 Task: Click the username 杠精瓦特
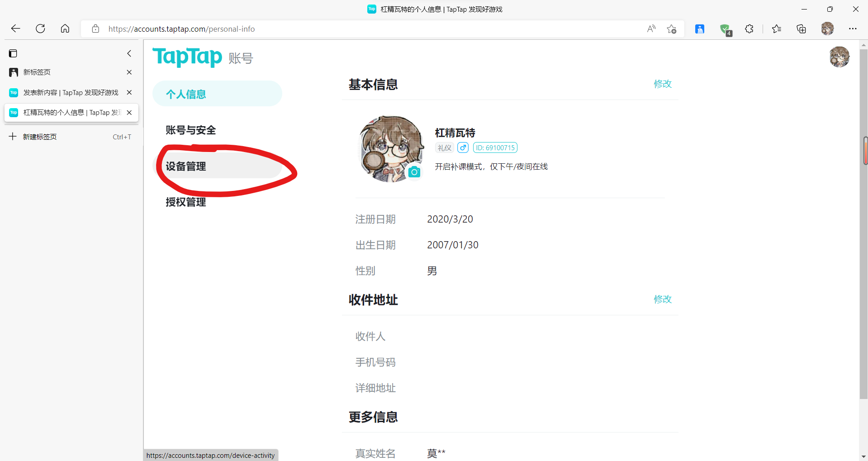(x=455, y=133)
